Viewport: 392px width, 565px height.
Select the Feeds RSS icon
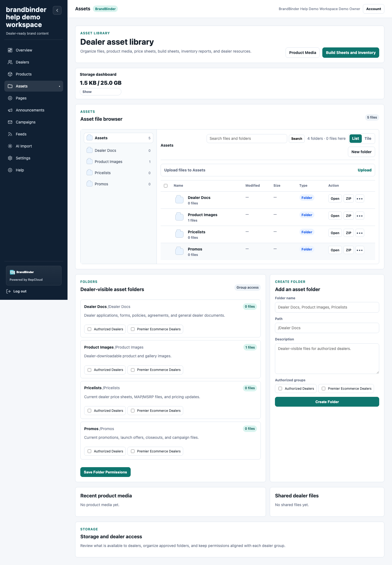pos(10,134)
